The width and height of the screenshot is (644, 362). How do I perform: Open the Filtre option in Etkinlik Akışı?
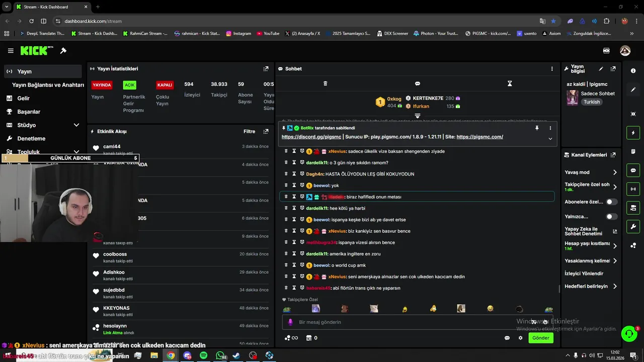coord(249,132)
